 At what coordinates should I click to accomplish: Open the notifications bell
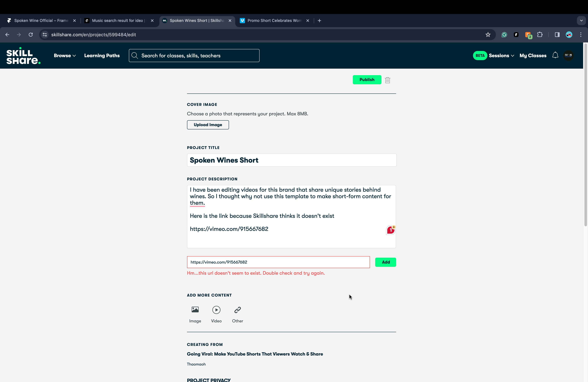click(555, 55)
